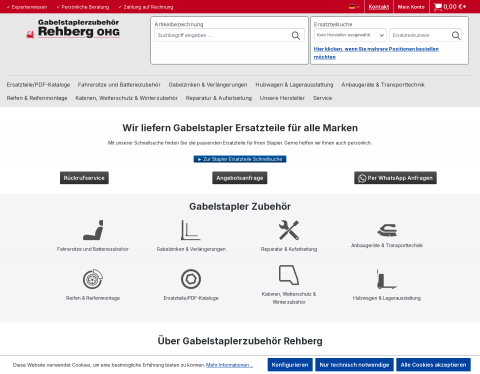Open Reifen & Reifenmontage menu

click(x=37, y=98)
